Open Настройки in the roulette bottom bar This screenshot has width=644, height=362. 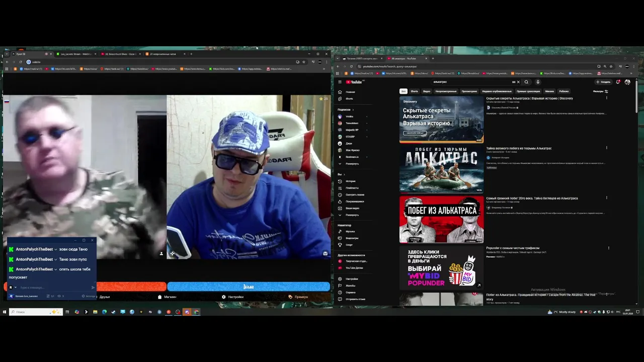coord(233,297)
